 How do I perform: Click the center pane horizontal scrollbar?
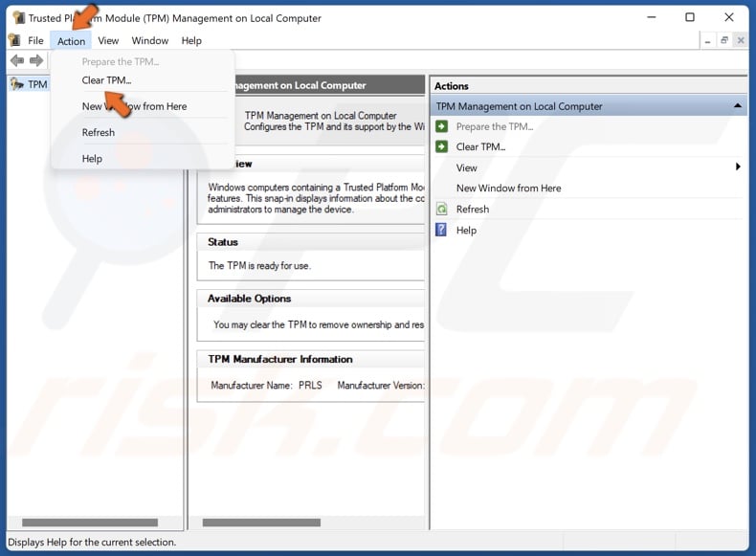[x=261, y=523]
